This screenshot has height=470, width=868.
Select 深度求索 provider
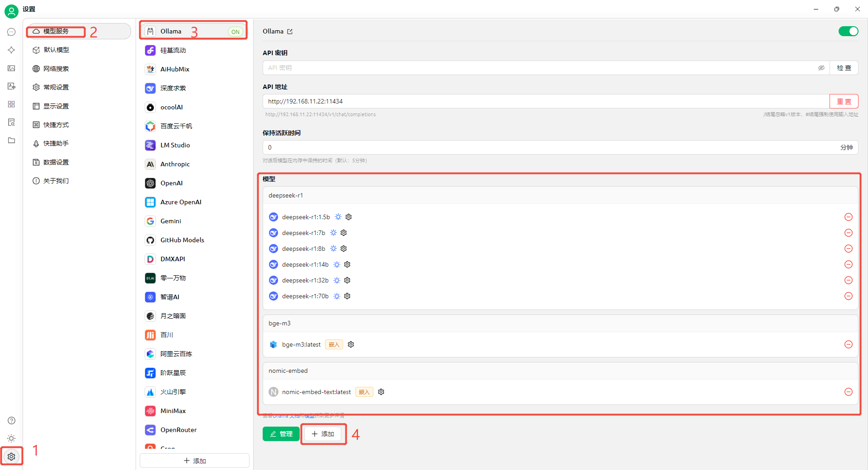tap(194, 88)
